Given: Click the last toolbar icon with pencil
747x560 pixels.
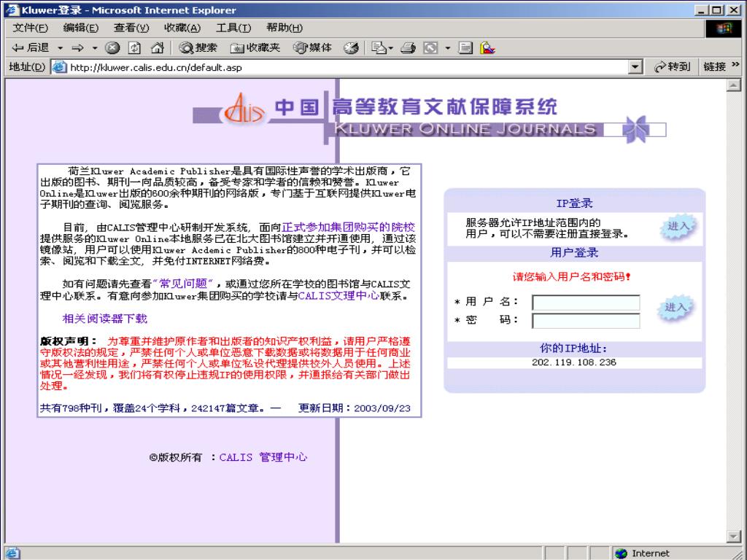Looking at the screenshot, I should tap(488, 47).
